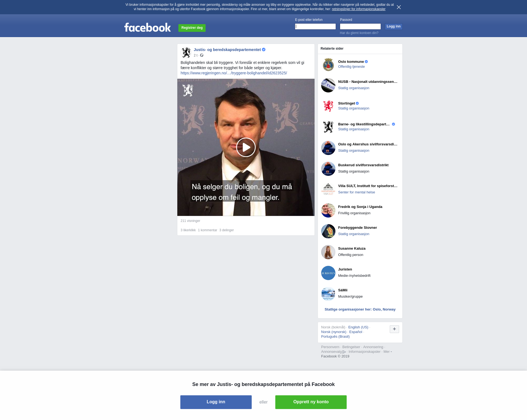Open the Juristen page link

[x=345, y=269]
